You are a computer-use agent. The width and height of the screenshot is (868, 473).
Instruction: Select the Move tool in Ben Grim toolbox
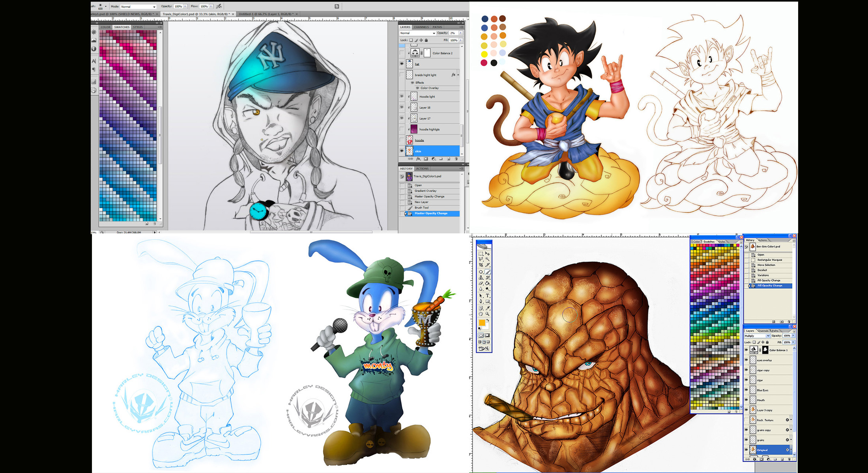[x=487, y=253]
